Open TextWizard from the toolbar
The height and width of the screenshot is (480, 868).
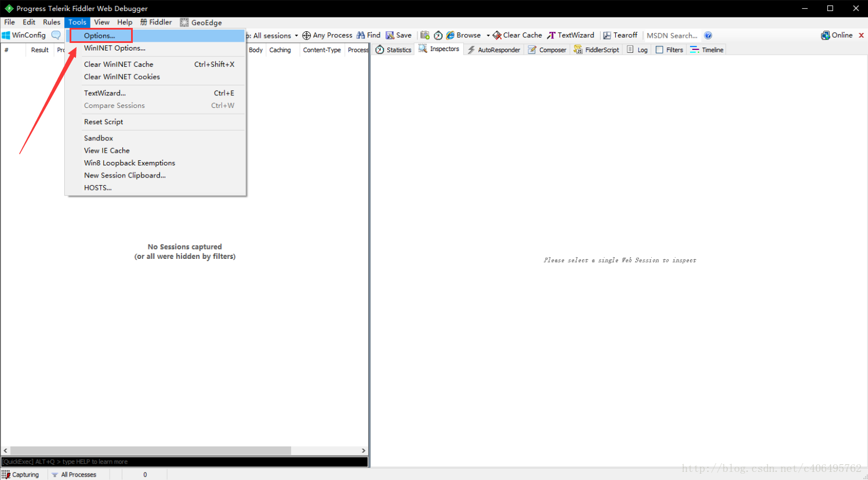tap(571, 35)
